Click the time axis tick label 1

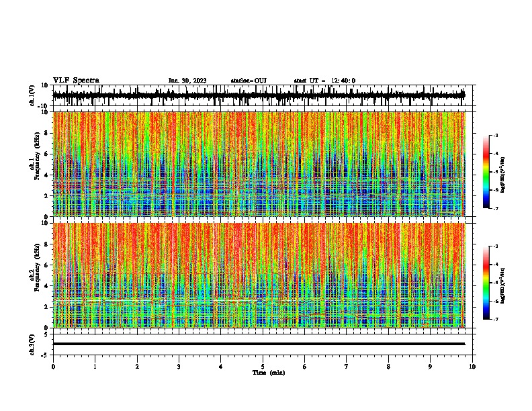pos(95,367)
